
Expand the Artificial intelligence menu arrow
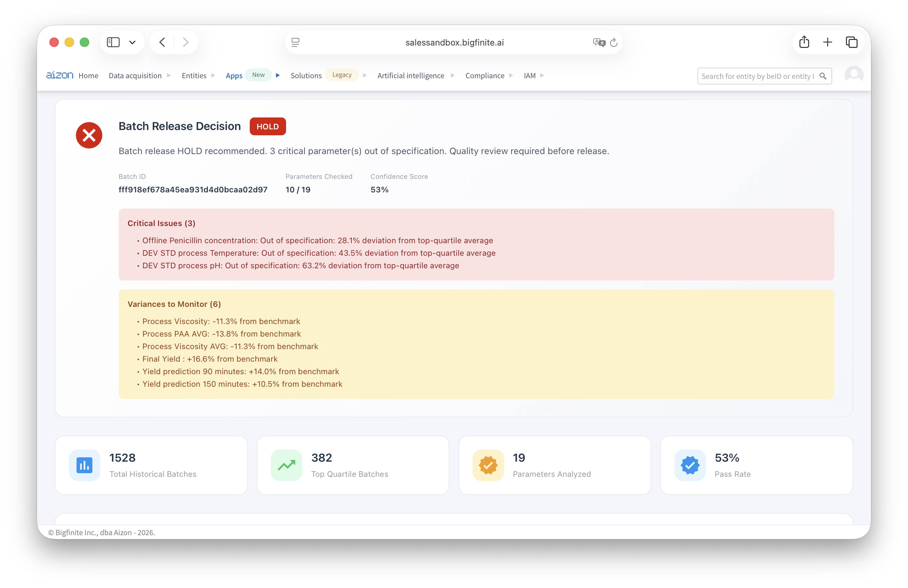click(452, 75)
